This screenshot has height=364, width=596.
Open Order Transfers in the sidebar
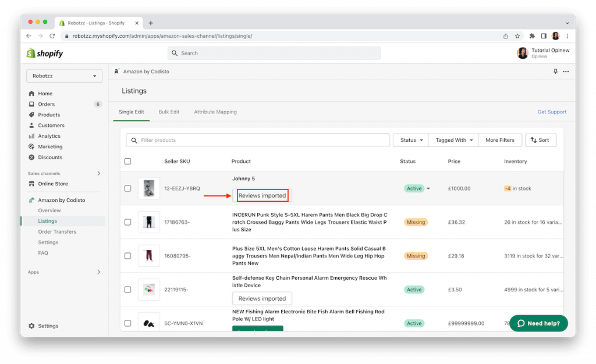click(x=57, y=231)
